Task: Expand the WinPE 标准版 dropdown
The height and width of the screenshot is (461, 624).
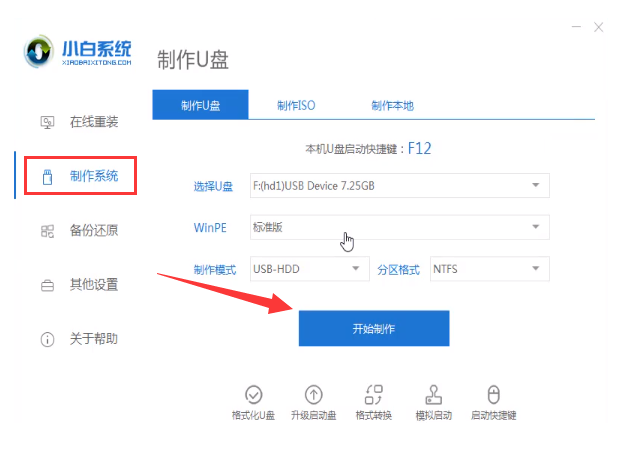Action: 400,227
